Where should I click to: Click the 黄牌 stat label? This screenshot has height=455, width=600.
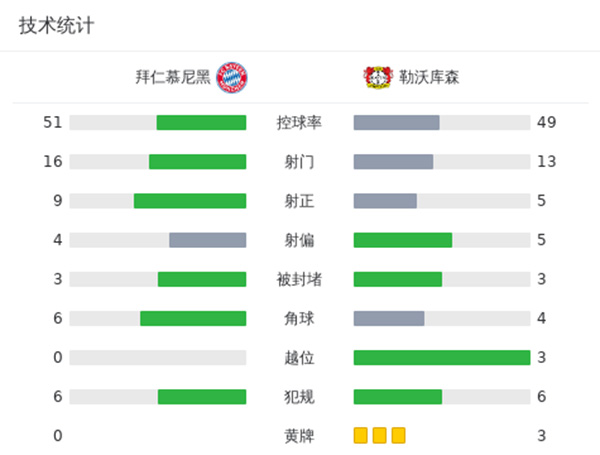pyautogui.click(x=299, y=436)
